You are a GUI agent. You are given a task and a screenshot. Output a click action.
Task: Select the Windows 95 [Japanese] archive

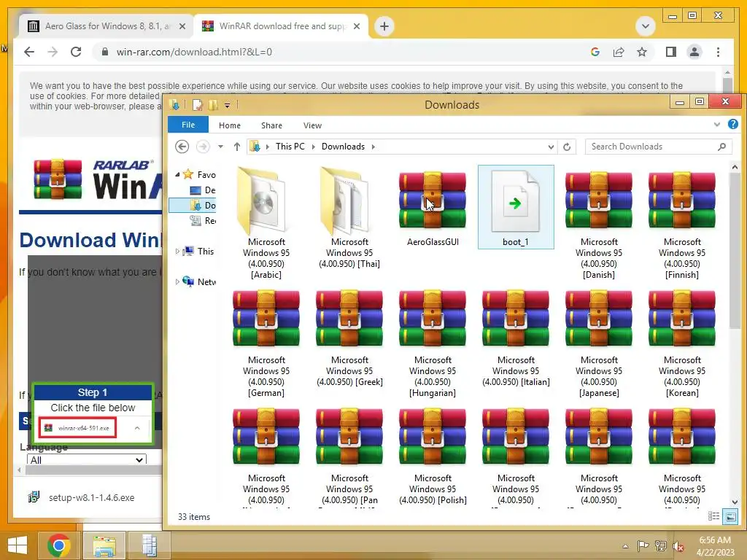point(599,343)
